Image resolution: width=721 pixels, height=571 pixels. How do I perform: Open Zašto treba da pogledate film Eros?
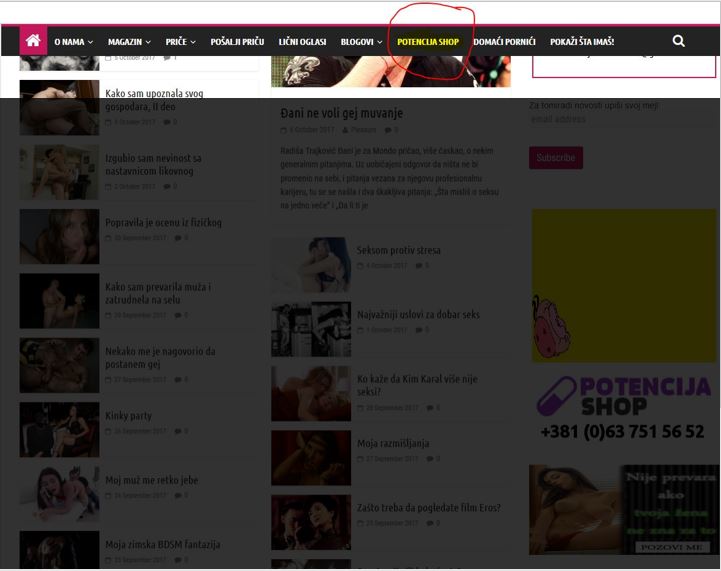(429, 508)
